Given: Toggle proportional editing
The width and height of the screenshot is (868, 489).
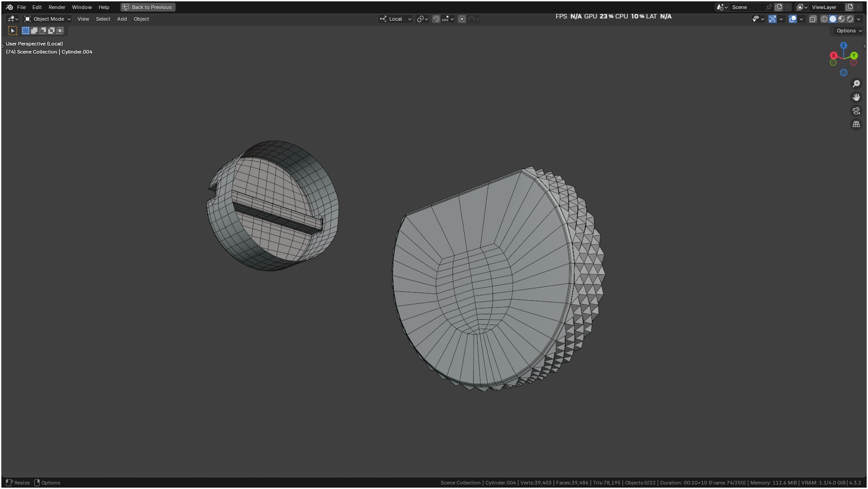Looking at the screenshot, I should 461,19.
